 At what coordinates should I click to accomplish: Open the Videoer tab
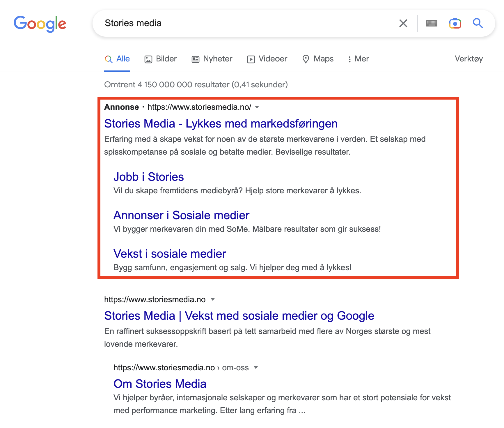(x=267, y=59)
